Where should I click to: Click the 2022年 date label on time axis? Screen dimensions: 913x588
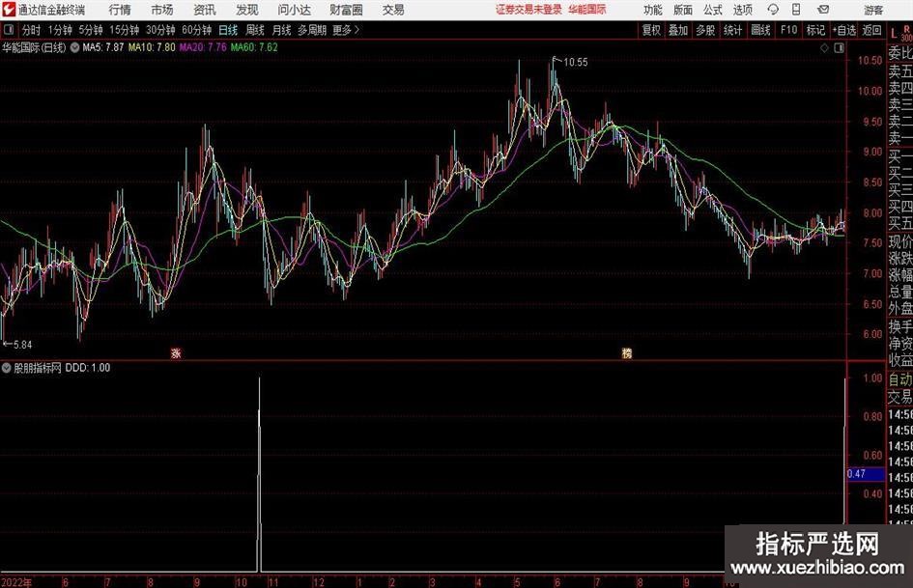coord(16,582)
